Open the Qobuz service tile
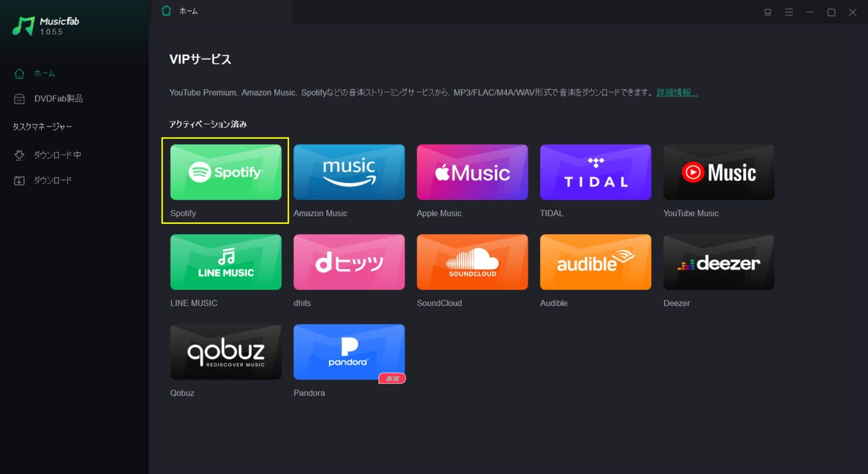Viewport: 868px width, 474px height. (225, 352)
